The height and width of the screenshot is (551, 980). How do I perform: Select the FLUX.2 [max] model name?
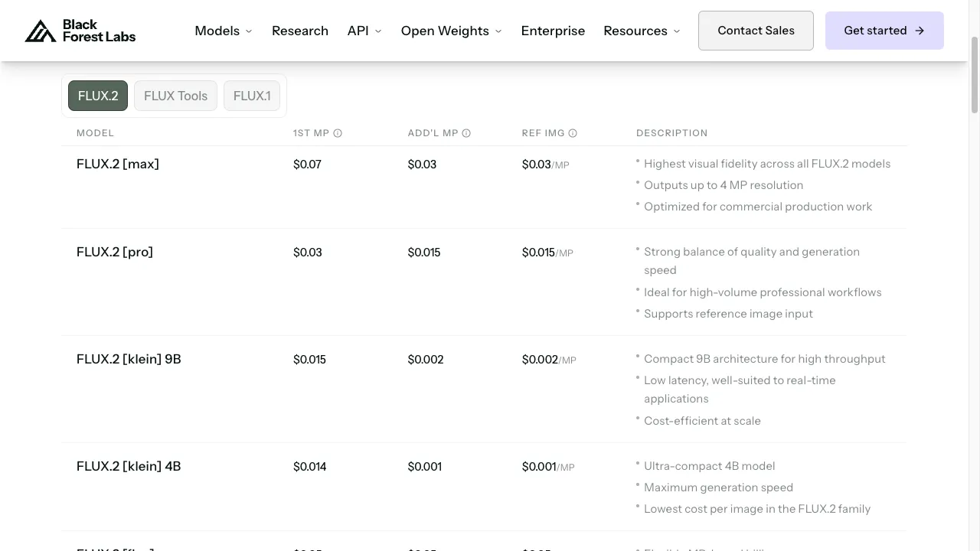pos(118,164)
